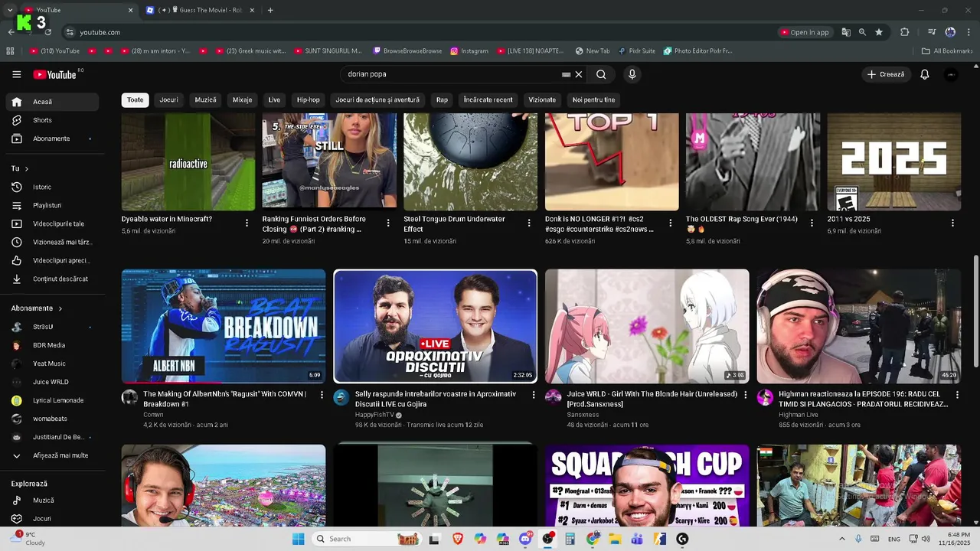980x551 pixels.
Task: Open Istoric watch history
Action: click(x=53, y=187)
